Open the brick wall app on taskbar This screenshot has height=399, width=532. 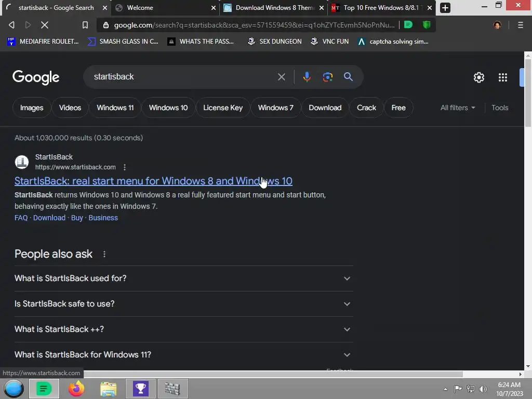[x=172, y=389]
